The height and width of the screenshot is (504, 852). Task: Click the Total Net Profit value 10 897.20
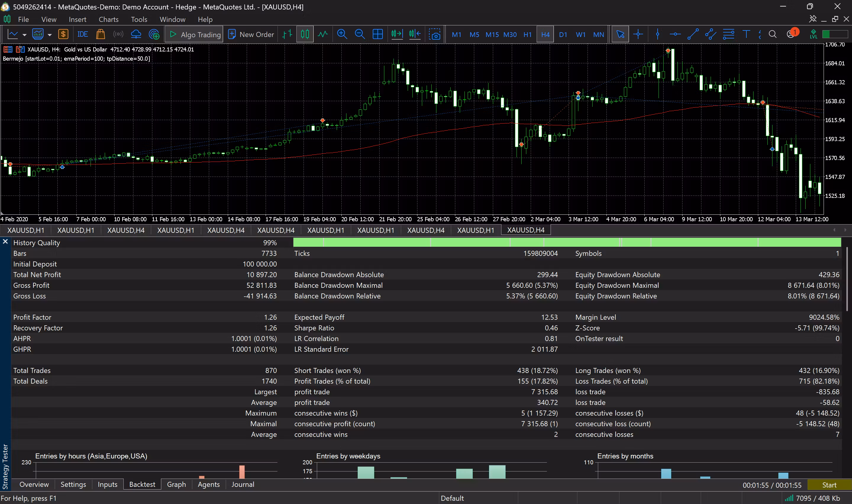click(x=262, y=275)
